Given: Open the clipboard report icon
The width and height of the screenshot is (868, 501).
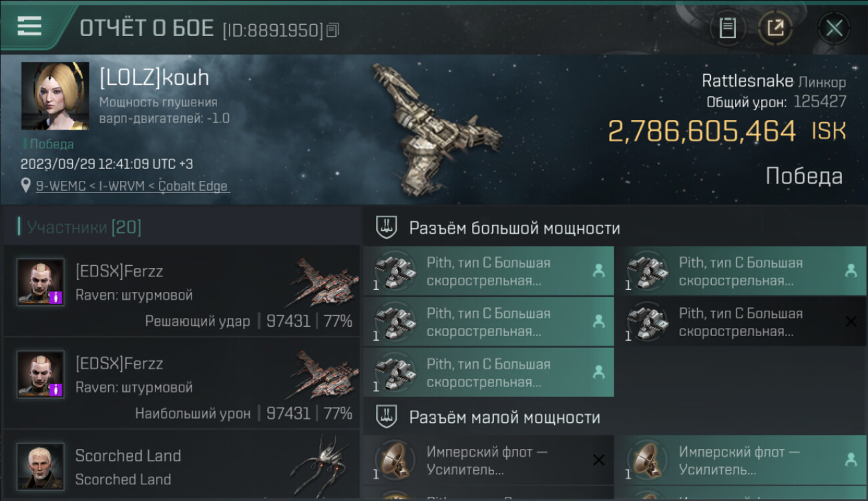Looking at the screenshot, I should click(x=727, y=28).
